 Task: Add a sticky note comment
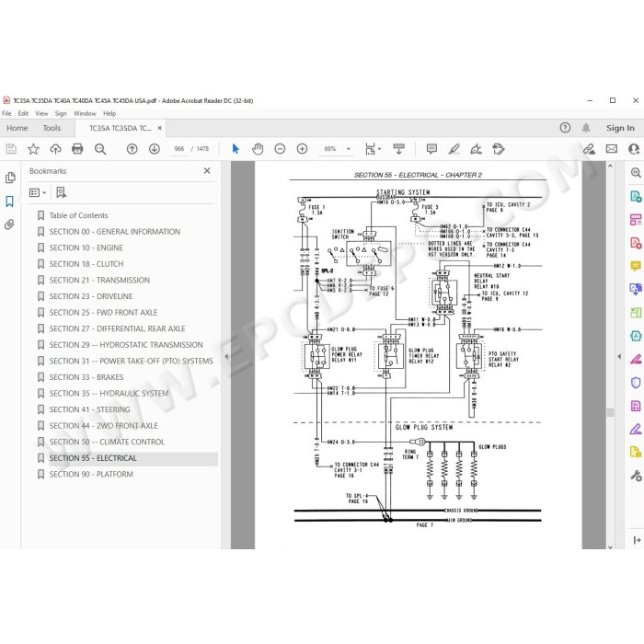(x=431, y=149)
